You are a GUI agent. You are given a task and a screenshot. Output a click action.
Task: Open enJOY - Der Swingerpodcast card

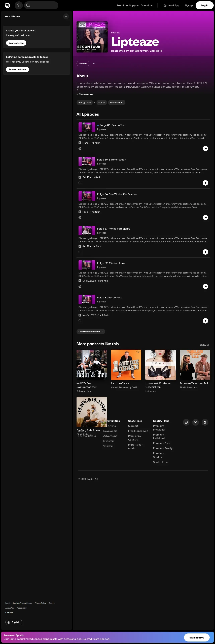click(92, 371)
